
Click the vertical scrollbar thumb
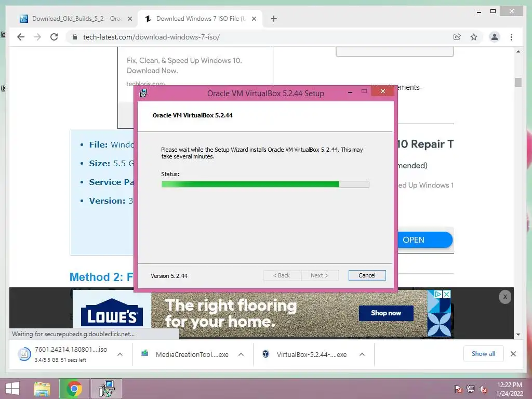click(x=518, y=82)
